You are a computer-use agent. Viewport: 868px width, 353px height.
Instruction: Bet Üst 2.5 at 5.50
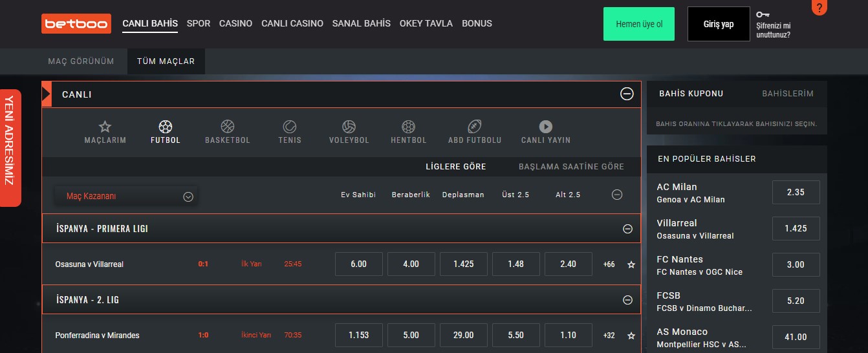pos(516,336)
